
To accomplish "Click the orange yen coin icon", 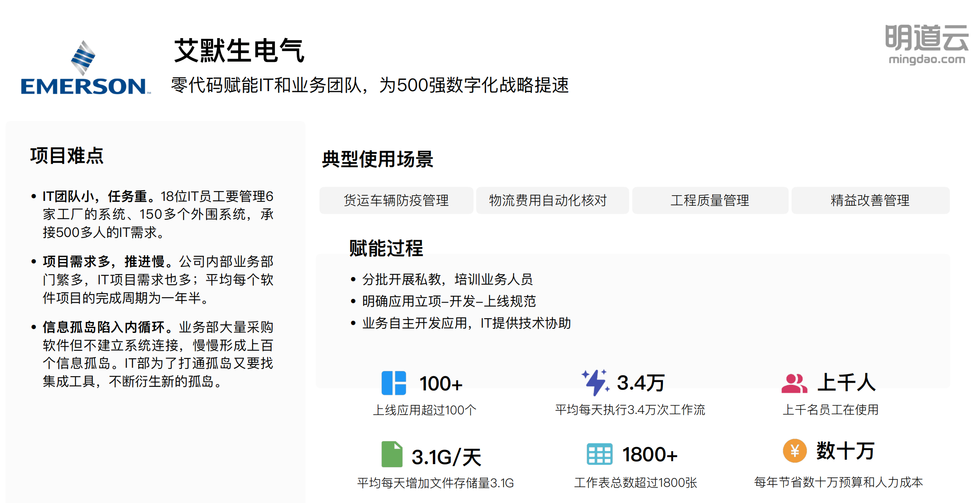I will point(795,451).
